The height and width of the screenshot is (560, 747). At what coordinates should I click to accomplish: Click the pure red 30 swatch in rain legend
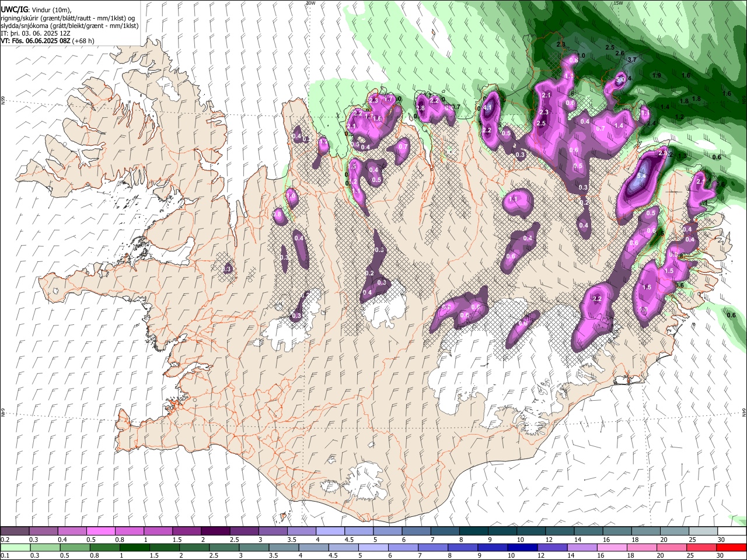732,548
